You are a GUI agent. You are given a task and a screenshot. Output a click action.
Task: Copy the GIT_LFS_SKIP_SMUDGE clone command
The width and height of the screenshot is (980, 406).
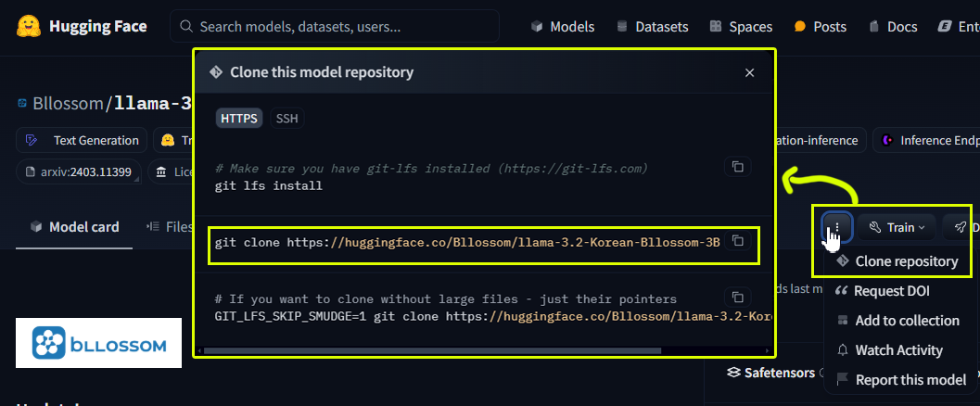(x=738, y=297)
